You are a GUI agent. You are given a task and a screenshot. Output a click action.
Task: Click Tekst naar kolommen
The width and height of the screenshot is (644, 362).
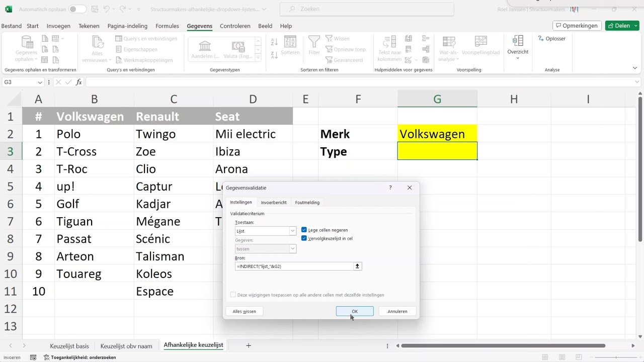tap(389, 48)
